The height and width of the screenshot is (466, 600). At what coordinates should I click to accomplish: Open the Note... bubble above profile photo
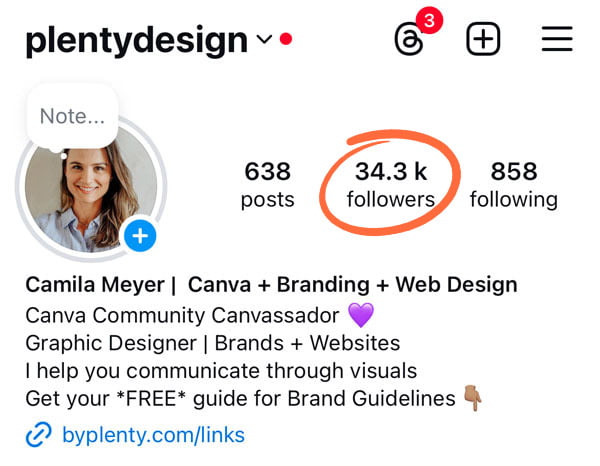(72, 116)
